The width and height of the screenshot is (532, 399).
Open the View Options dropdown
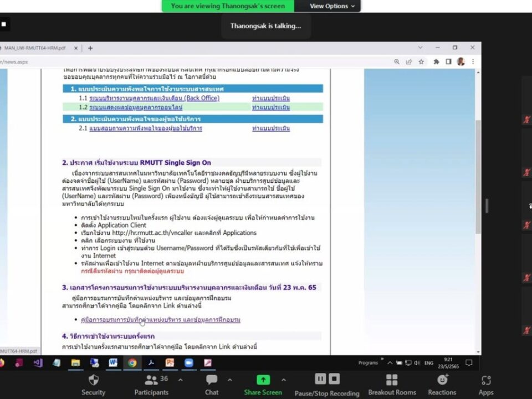pyautogui.click(x=332, y=6)
